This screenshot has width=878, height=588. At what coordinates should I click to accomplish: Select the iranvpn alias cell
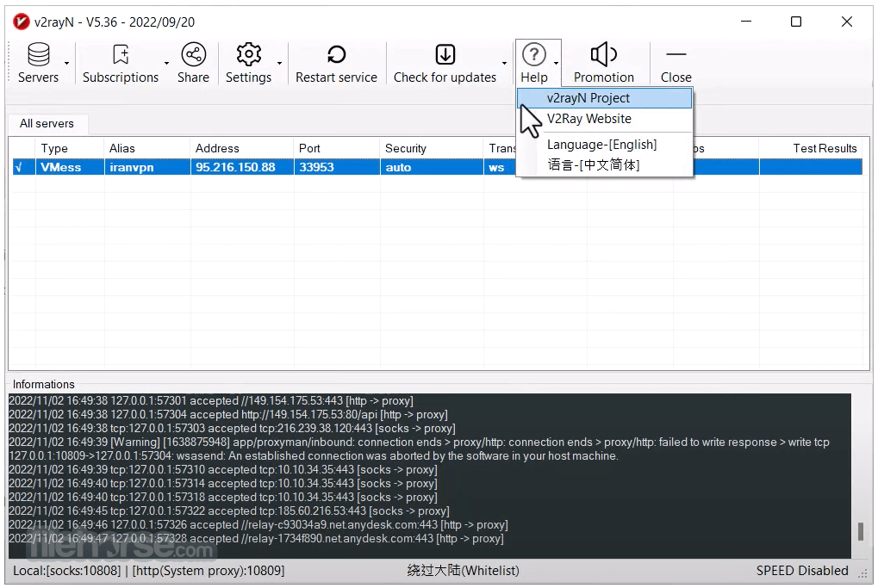tap(147, 167)
